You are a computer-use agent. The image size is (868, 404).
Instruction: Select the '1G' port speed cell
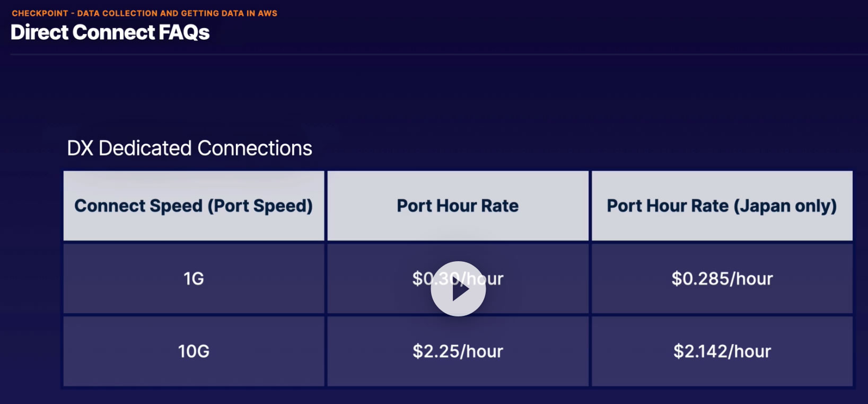[194, 278]
